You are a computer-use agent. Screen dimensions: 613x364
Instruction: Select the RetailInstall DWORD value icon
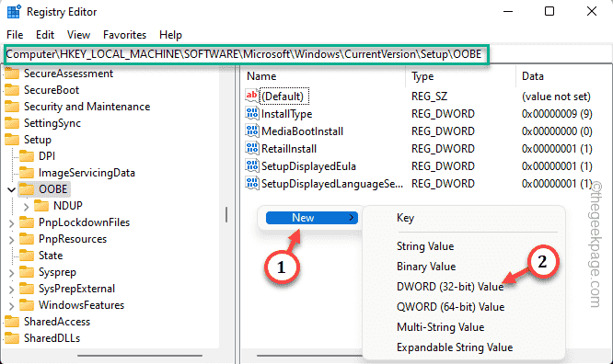click(x=252, y=148)
